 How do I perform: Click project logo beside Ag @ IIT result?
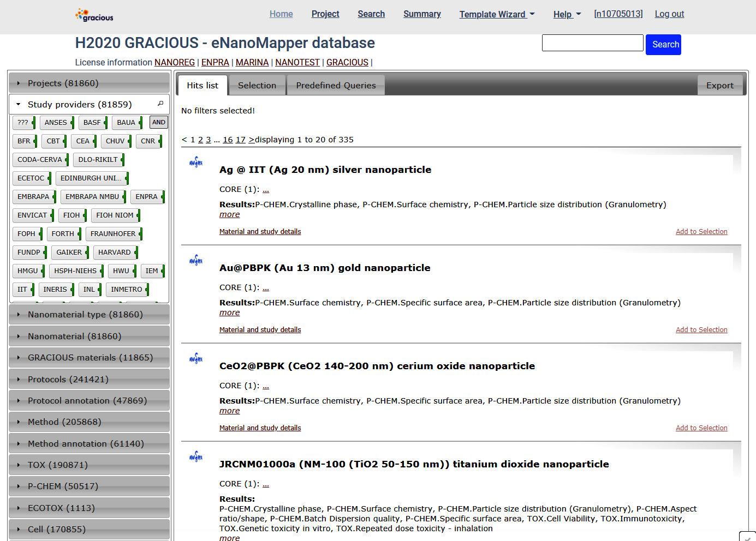pyautogui.click(x=196, y=162)
